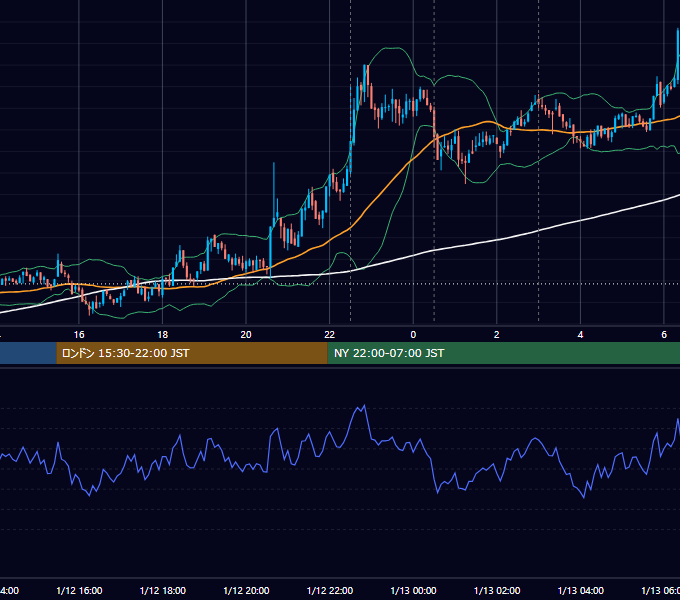Click the 1/13 00:00 date label
The height and width of the screenshot is (600, 680).
[413, 590]
